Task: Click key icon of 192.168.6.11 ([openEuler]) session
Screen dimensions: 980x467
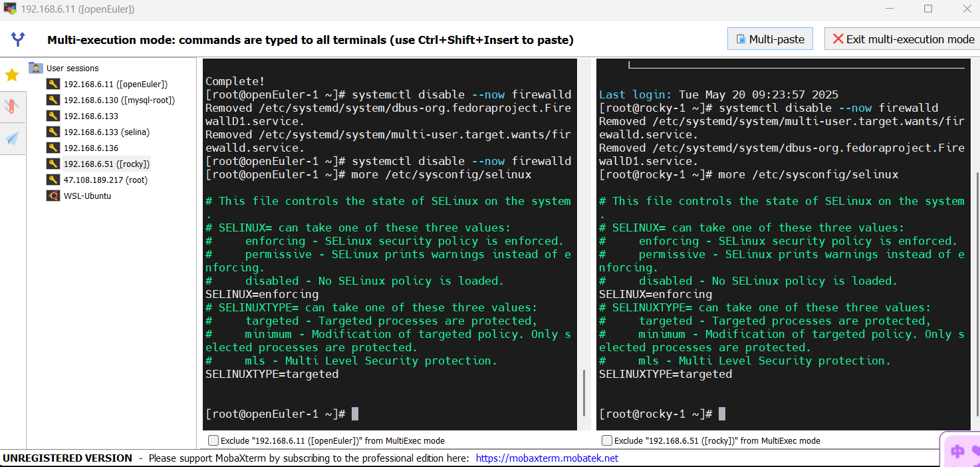Action: tap(53, 84)
